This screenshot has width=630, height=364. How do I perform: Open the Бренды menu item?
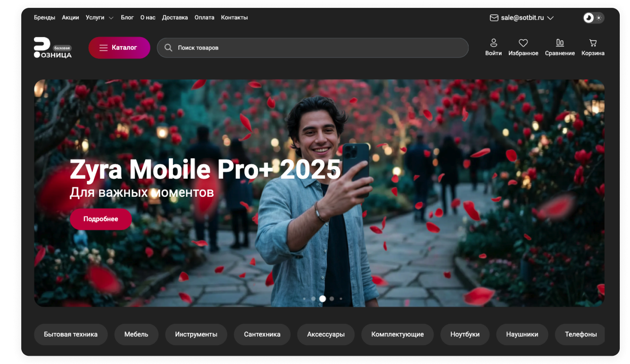pyautogui.click(x=44, y=18)
